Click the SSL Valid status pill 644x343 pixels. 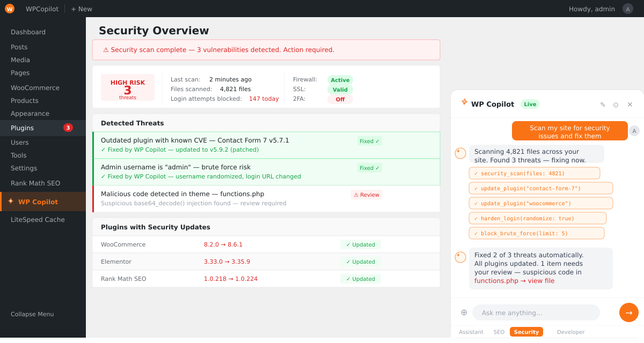[x=340, y=90]
